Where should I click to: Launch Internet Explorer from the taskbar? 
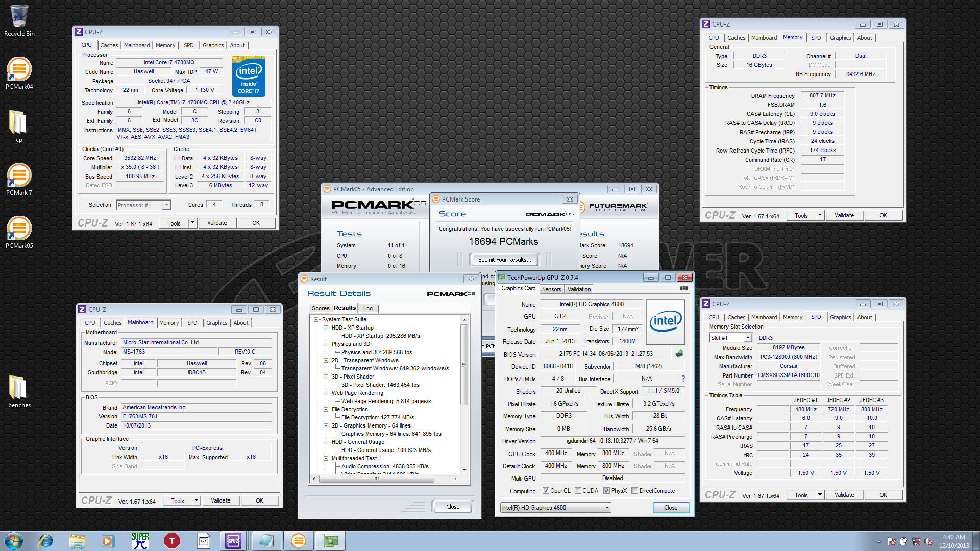pyautogui.click(x=46, y=541)
